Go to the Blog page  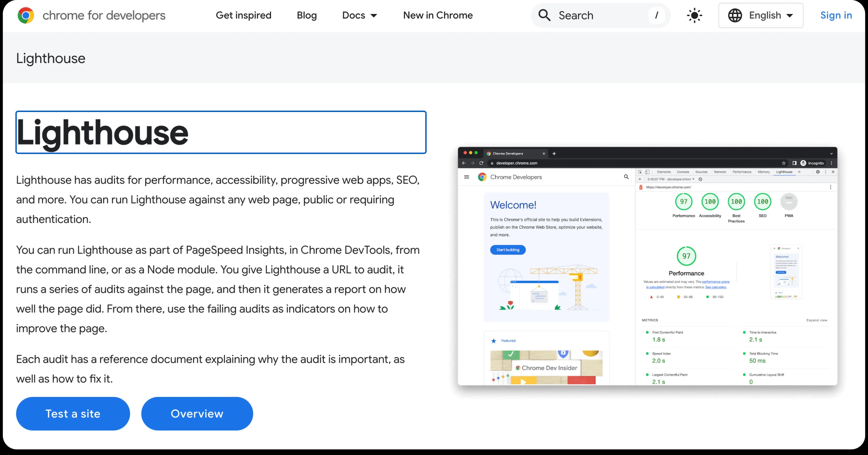(x=307, y=16)
